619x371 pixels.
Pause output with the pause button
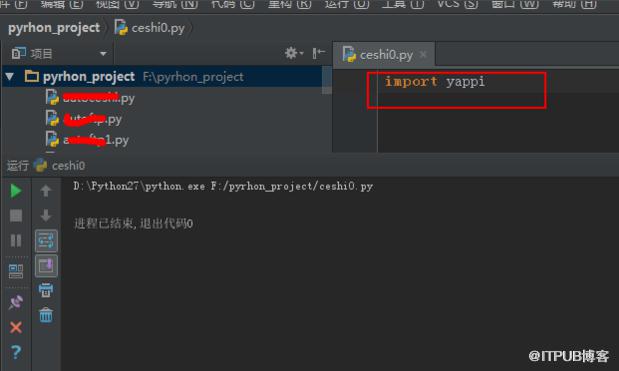(16, 240)
